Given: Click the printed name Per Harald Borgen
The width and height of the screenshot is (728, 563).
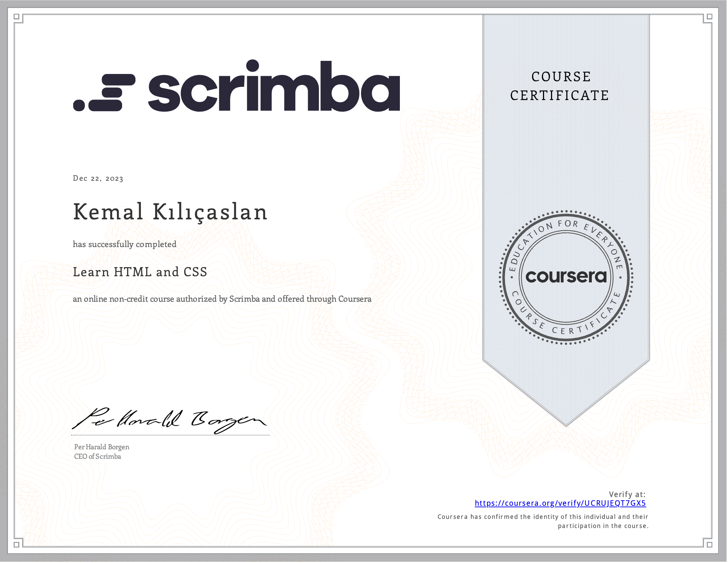Looking at the screenshot, I should pos(102,447).
